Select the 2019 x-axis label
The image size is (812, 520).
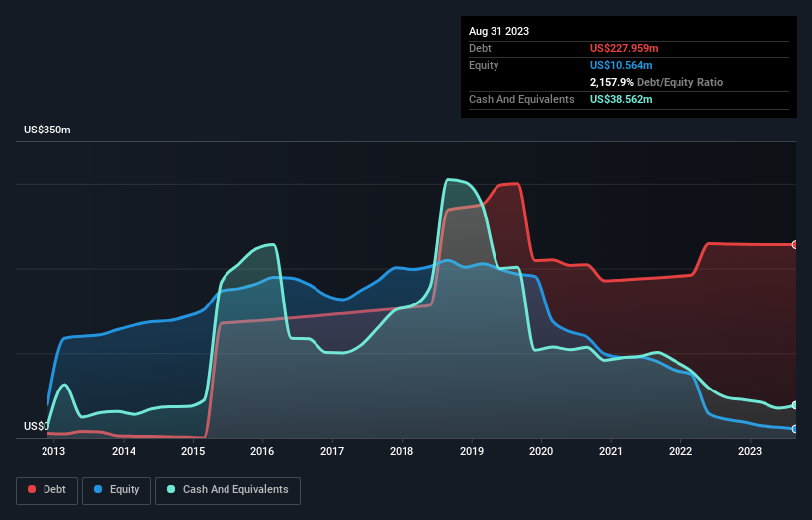pos(471,451)
